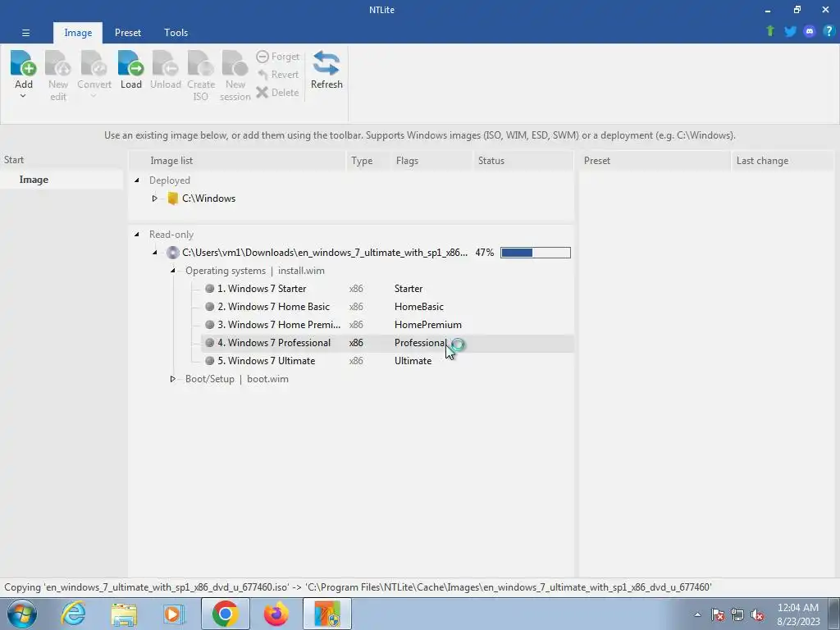Click the New edit toolbar icon
This screenshot has height=630, width=840.
tap(58, 63)
